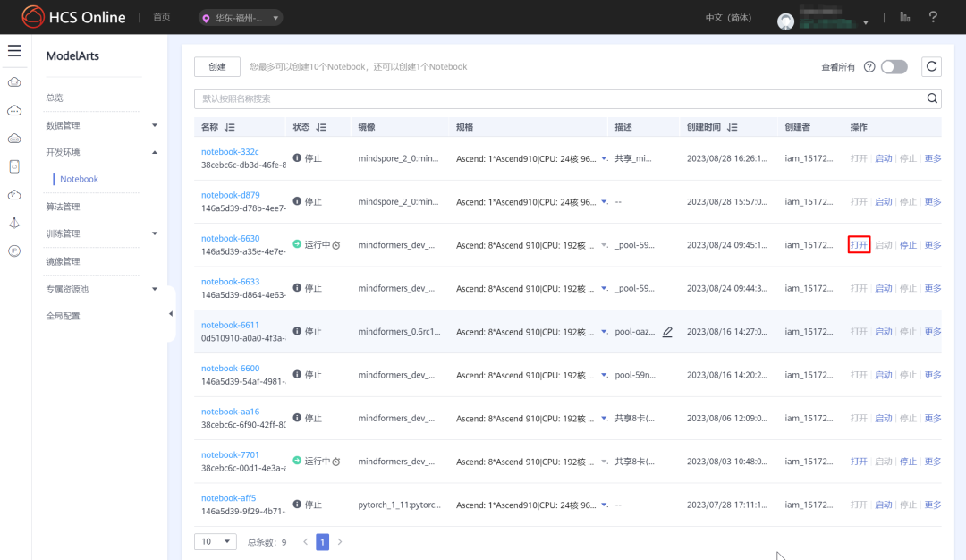Click the second cloud icon in left rail
966x560 pixels.
14,110
